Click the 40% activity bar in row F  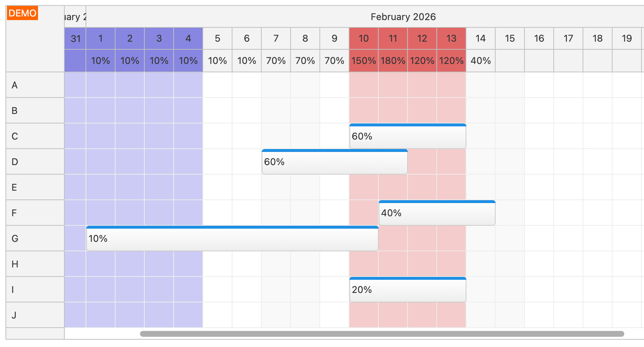pyautogui.click(x=437, y=213)
